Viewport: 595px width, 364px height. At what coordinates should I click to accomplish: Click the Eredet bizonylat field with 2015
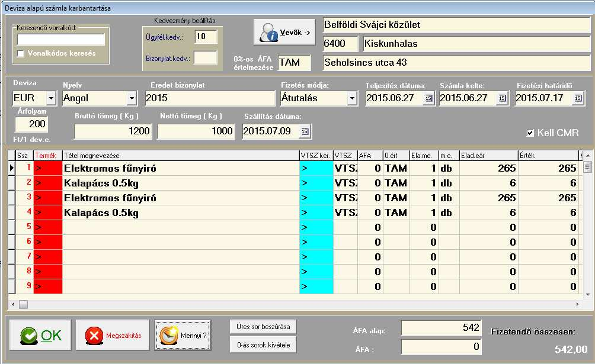(210, 98)
